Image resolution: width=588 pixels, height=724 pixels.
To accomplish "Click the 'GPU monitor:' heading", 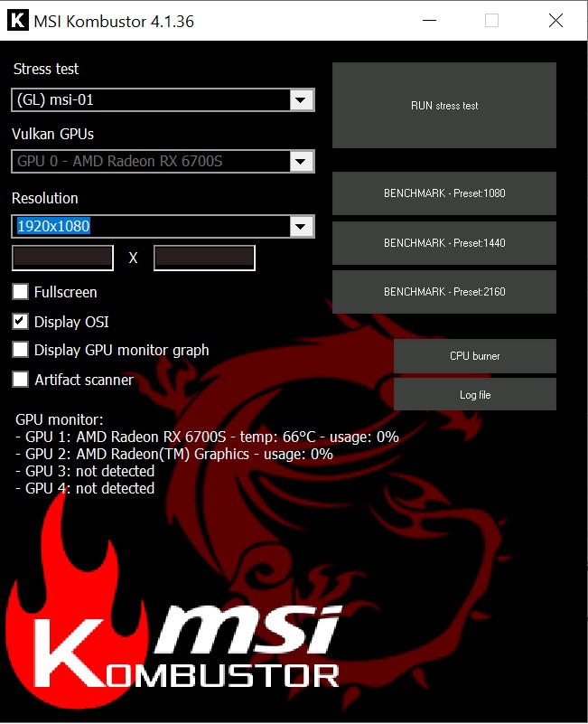I will click(x=59, y=419).
